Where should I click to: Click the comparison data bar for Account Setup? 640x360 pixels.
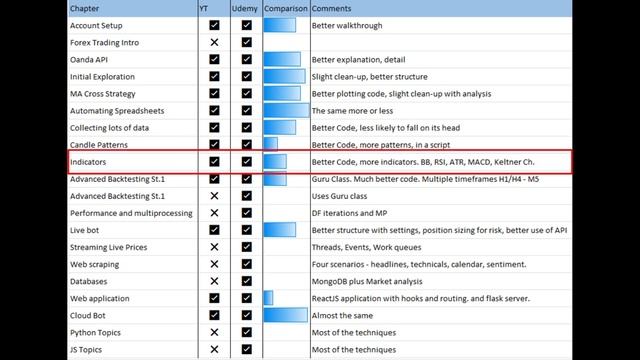pos(280,25)
